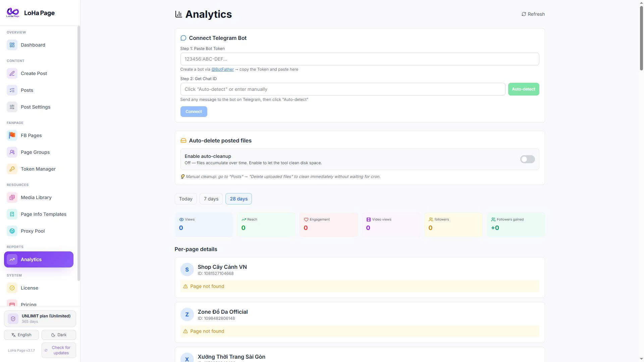Click the Page Info Templates bookmark icon
644x362 pixels.
[x=12, y=214]
